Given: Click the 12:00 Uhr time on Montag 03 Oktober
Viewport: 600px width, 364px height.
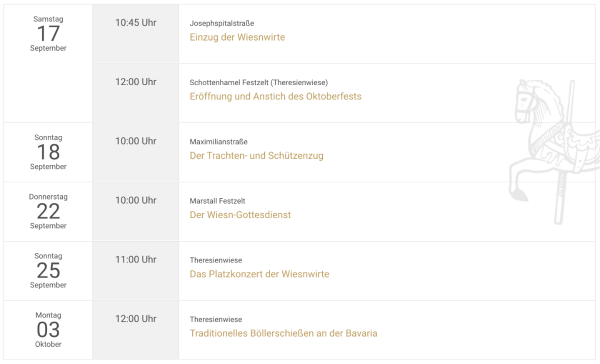Looking at the screenshot, I should pyautogui.click(x=136, y=319).
